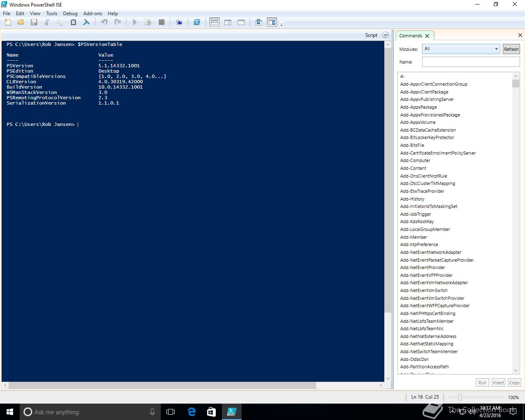Click the Clear Console Pane icon
This screenshot has width=525, height=420.
click(87, 22)
